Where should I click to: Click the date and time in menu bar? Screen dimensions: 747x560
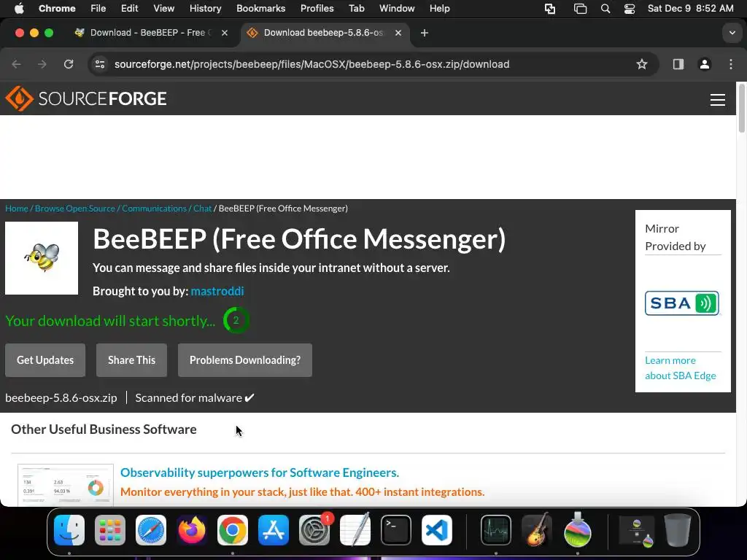[690, 9]
